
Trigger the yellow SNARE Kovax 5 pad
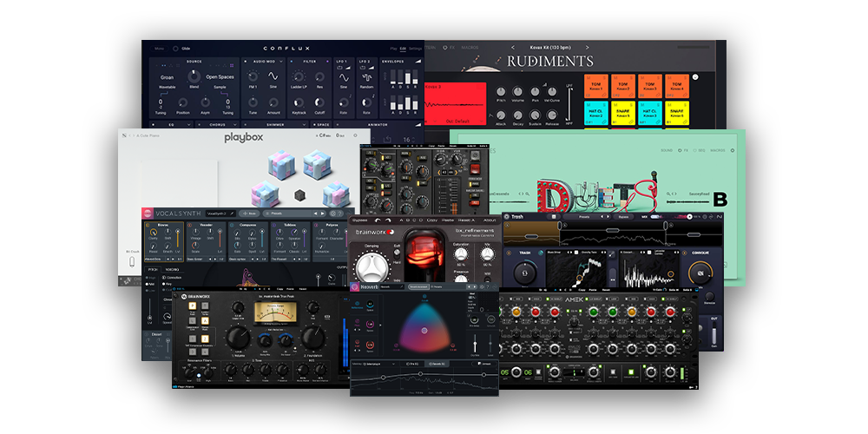(623, 112)
